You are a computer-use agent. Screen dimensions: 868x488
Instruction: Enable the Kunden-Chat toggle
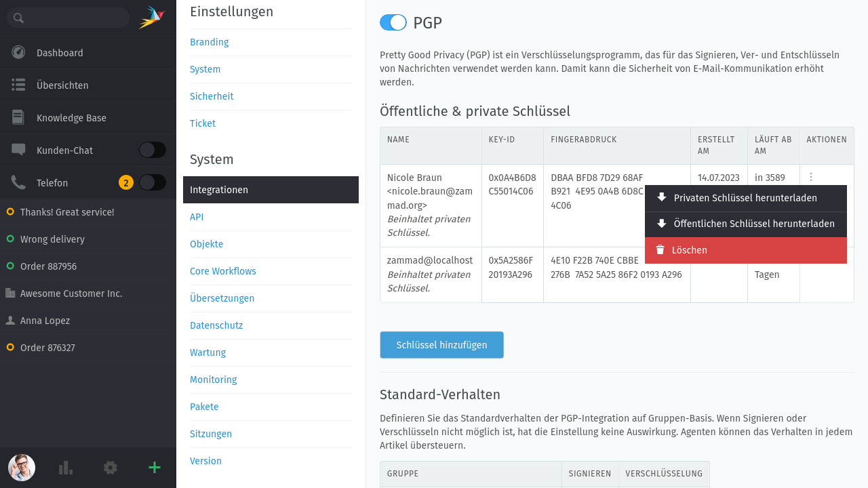pos(152,150)
